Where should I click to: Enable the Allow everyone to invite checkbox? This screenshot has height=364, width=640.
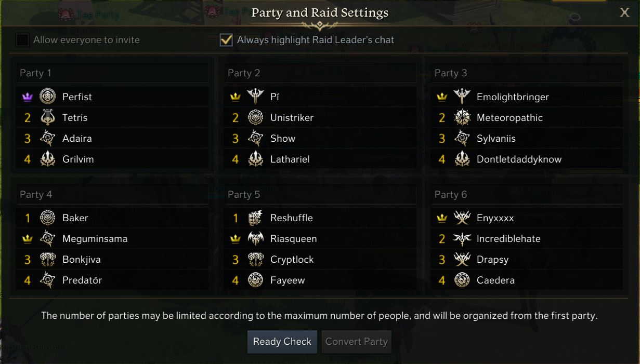click(x=22, y=40)
